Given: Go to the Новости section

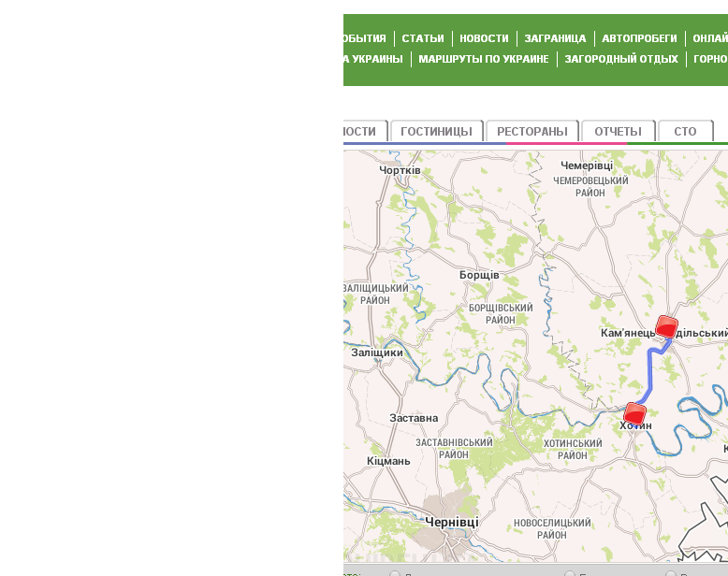Looking at the screenshot, I should tap(484, 38).
